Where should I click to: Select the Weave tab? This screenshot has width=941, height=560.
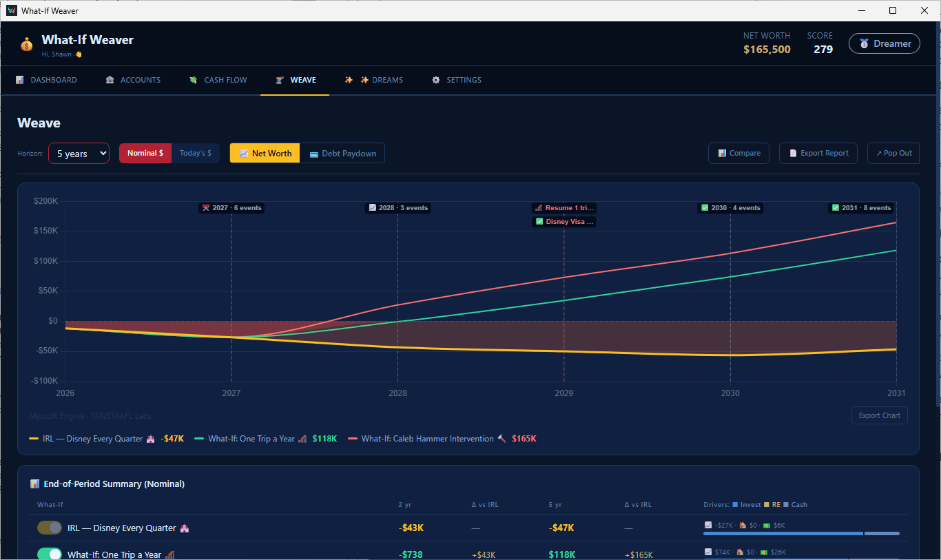pyautogui.click(x=295, y=80)
